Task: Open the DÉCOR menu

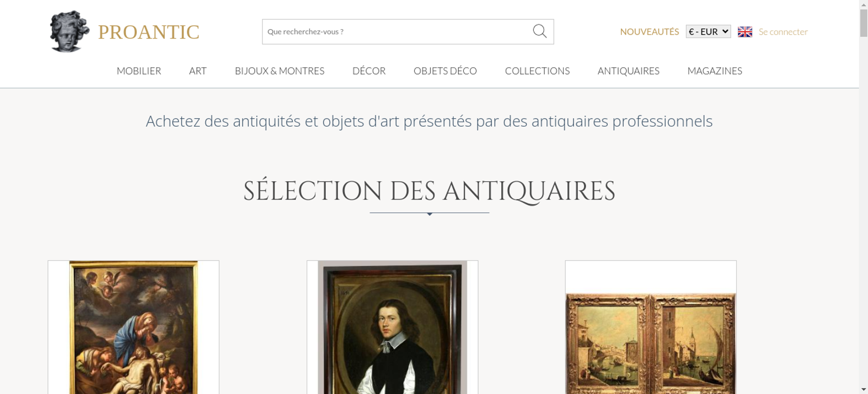Action: 369,71
